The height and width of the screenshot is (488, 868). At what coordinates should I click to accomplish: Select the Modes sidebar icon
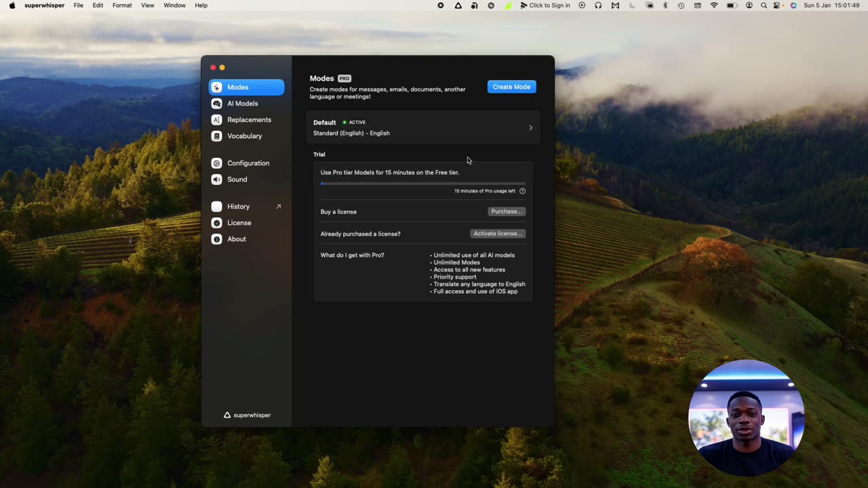tap(216, 87)
